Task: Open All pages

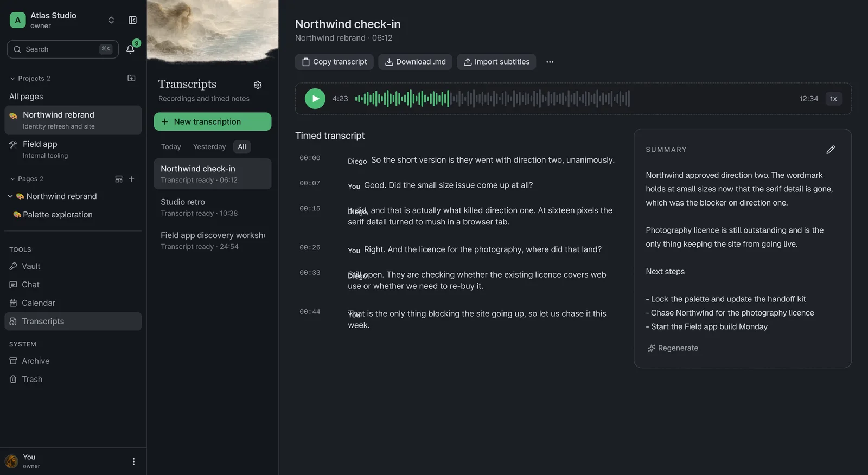Action: coord(26,97)
